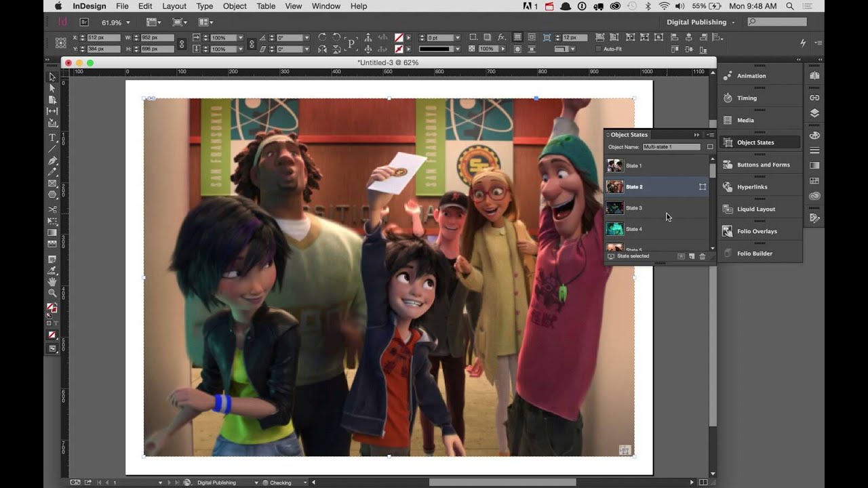Click the fill color swatch in control bar

[x=399, y=38]
